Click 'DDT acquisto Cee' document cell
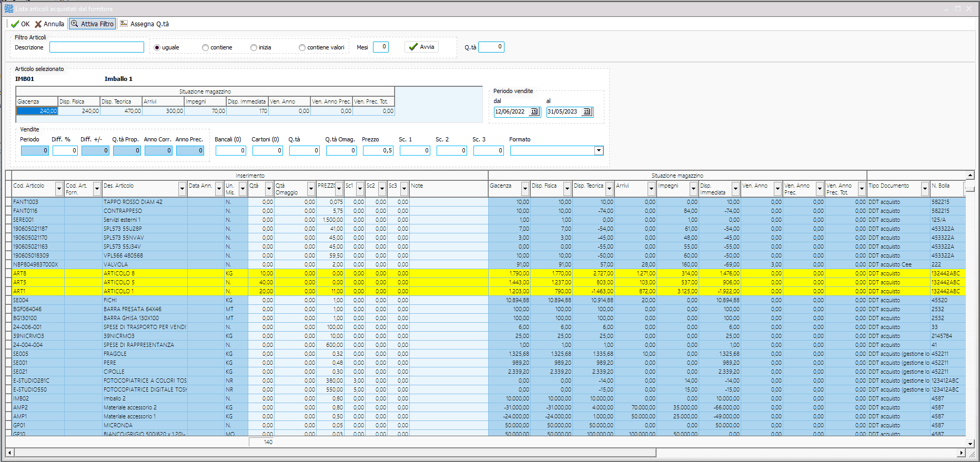Viewport: 980px width, 462px height. tap(898, 264)
